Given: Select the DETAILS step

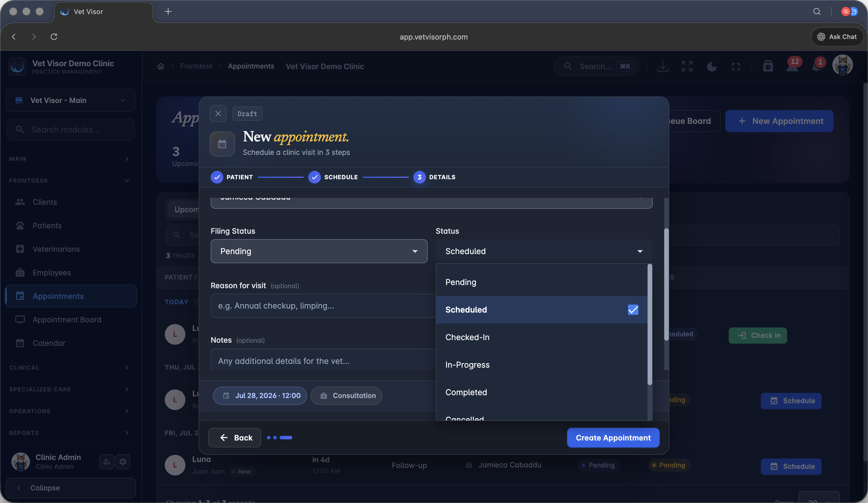Looking at the screenshot, I should pos(434,177).
